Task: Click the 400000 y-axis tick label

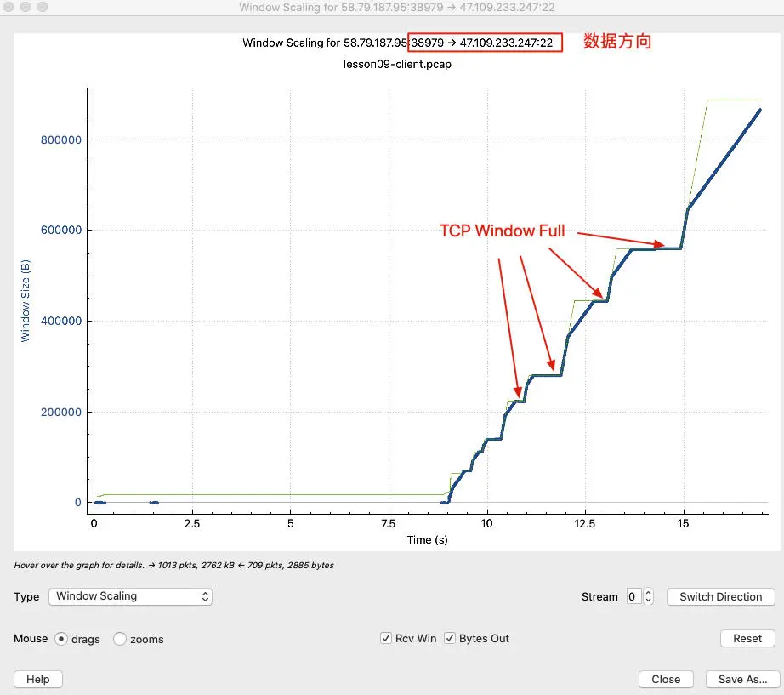Action: (61, 321)
